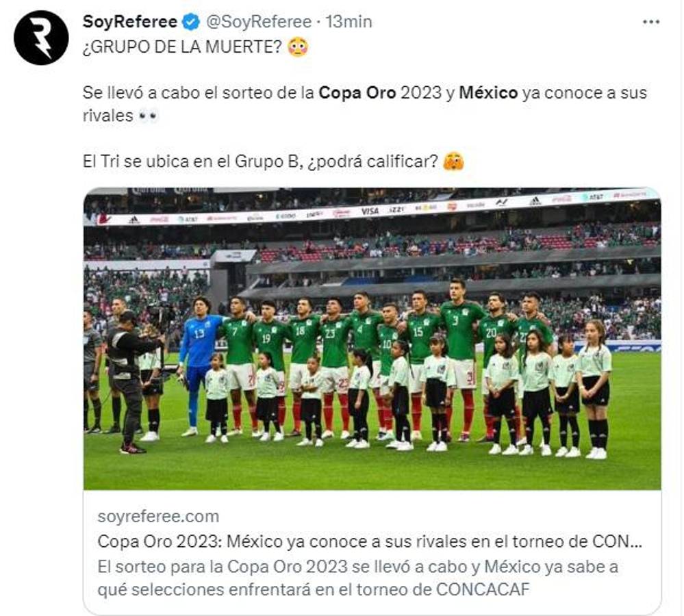
Task: Click the emoji after ¿podrá calificar?
Action: coord(453,163)
